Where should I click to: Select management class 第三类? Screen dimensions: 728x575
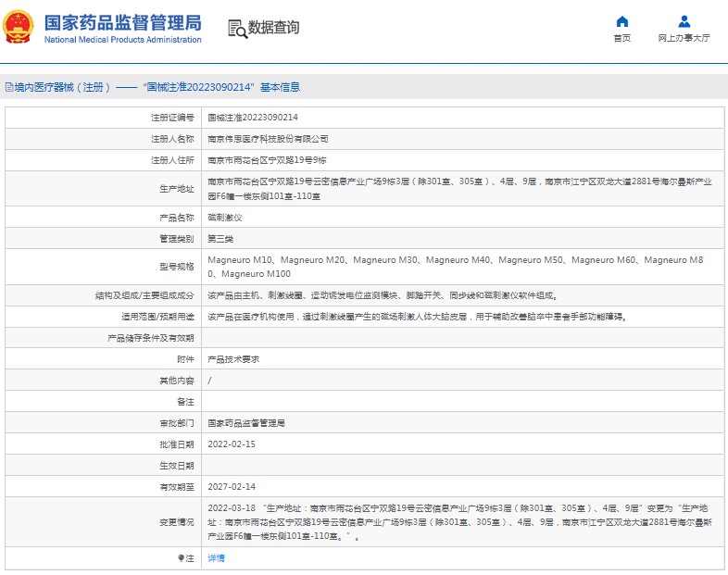click(220, 239)
